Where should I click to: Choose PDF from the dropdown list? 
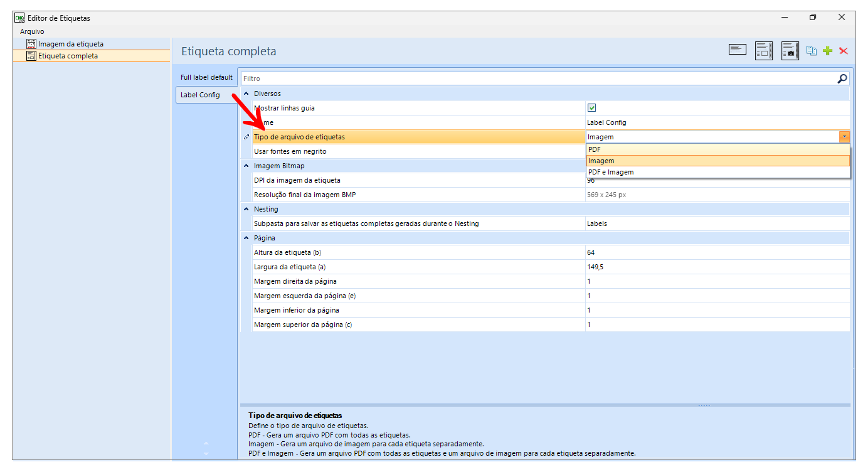point(718,149)
